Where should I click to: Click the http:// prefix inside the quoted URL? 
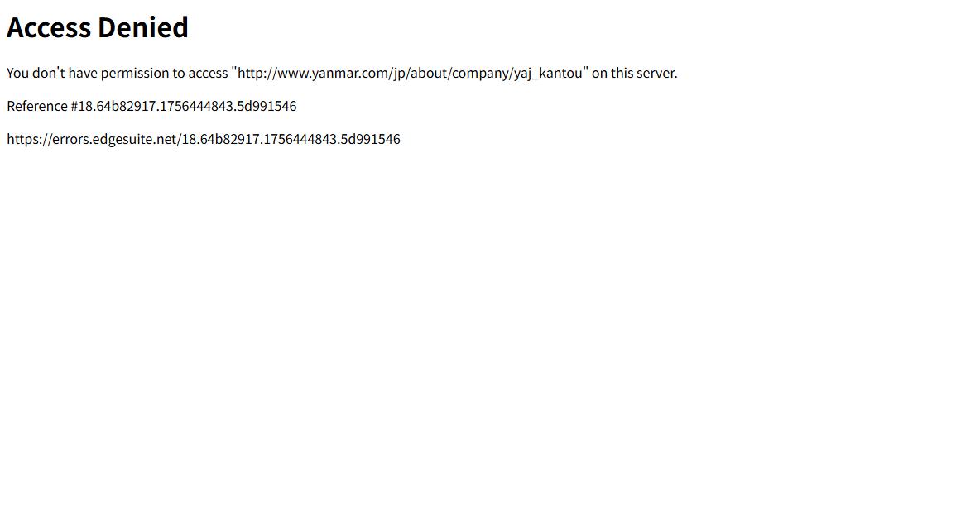click(x=257, y=73)
